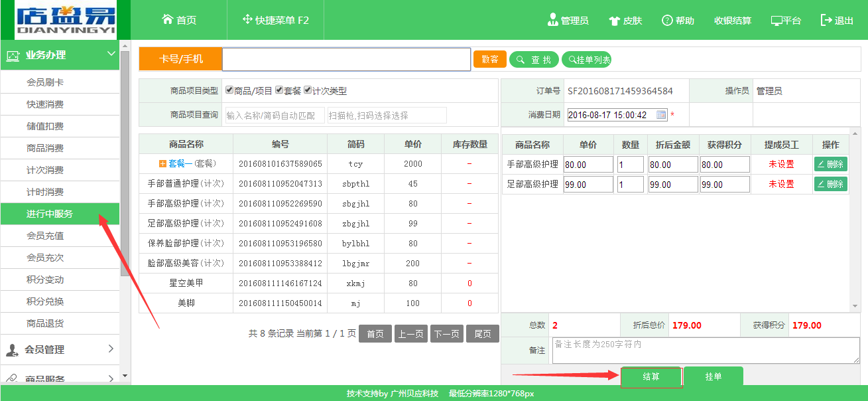Select the 星空美甲 product row

pyautogui.click(x=318, y=283)
